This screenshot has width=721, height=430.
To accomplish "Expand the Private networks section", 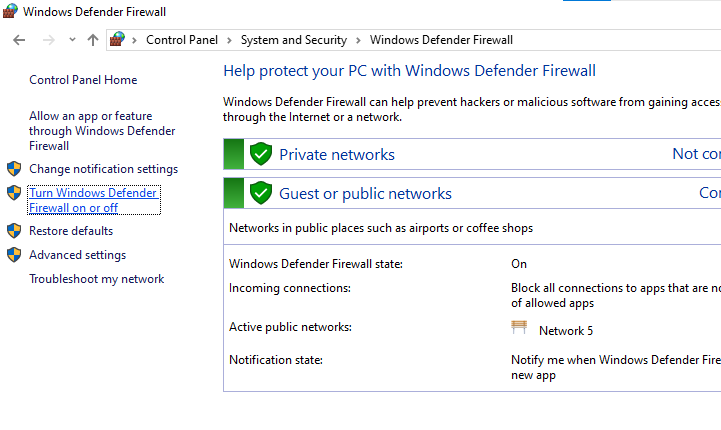I will point(472,154).
